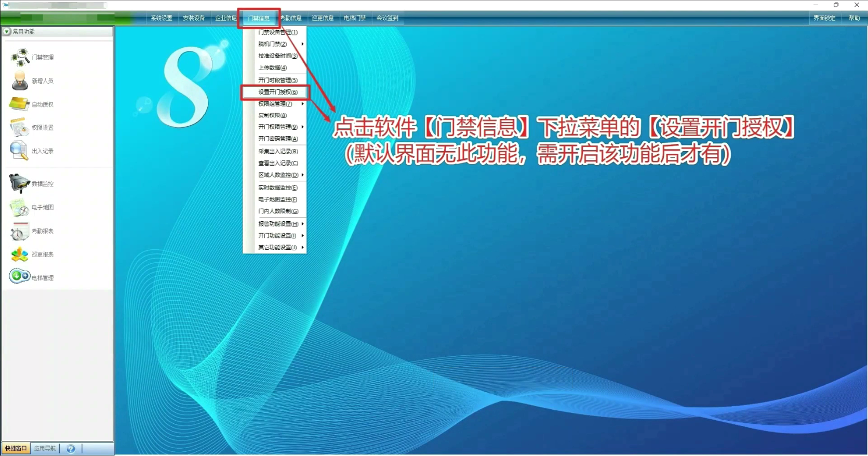Choose 设置开门授权(6) from the menu
868x456 pixels.
click(x=275, y=92)
